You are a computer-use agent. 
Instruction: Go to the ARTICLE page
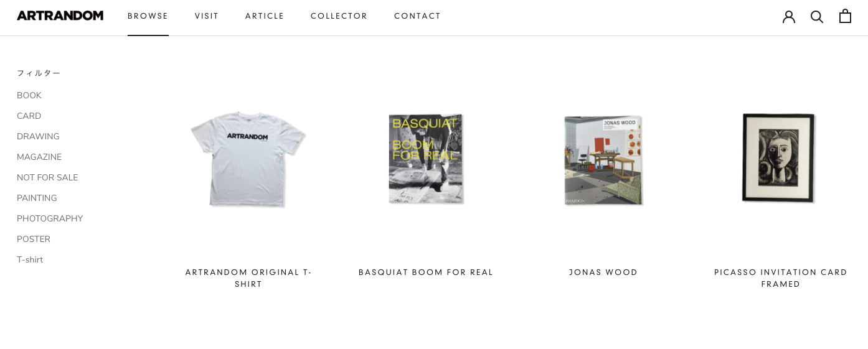pyautogui.click(x=265, y=16)
